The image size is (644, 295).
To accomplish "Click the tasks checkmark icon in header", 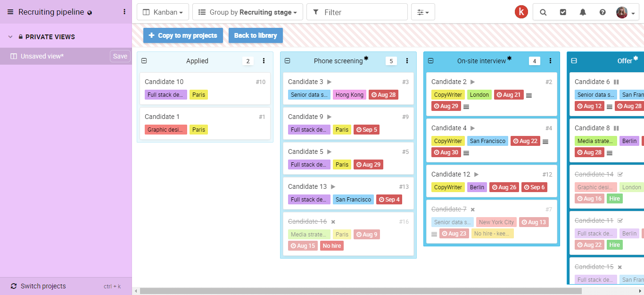I will pyautogui.click(x=563, y=12).
